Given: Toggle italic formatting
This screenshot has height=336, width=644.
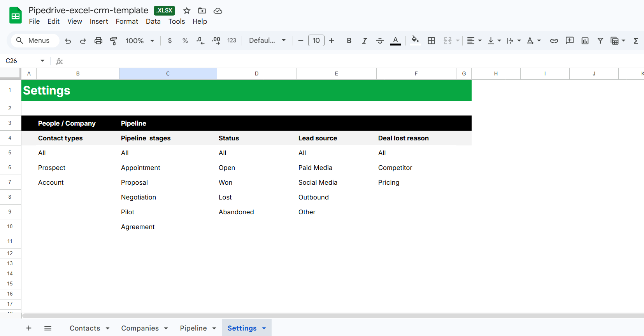Looking at the screenshot, I should (364, 40).
